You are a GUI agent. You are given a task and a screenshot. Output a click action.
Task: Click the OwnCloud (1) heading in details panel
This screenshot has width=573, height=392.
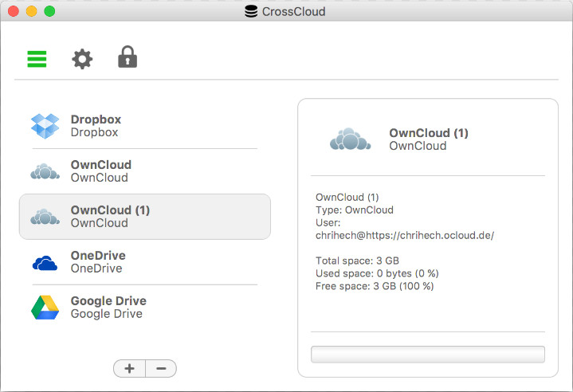(x=428, y=133)
